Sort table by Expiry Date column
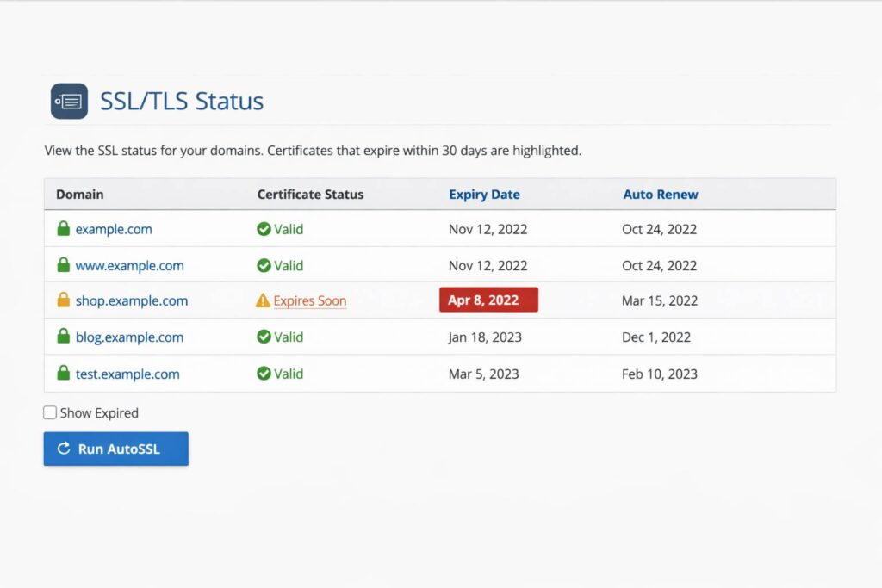 (x=484, y=195)
